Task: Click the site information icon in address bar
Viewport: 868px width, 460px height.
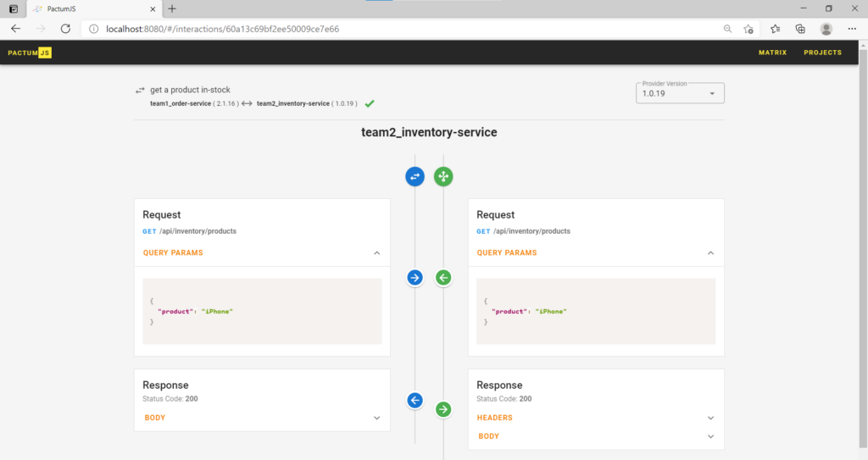Action: click(93, 29)
